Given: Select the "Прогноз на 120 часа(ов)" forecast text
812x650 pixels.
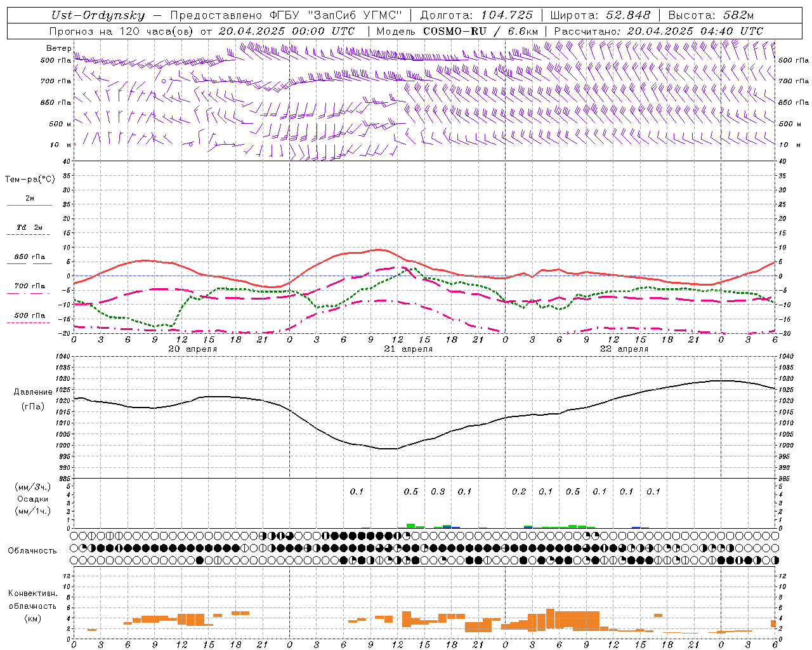Looking at the screenshot, I should pyautogui.click(x=122, y=31).
